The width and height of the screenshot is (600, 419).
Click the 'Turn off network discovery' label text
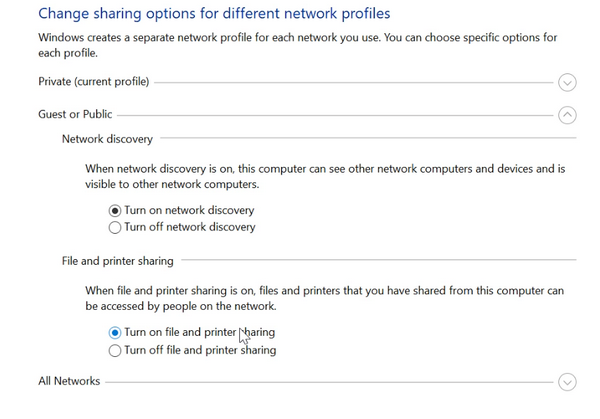point(189,227)
